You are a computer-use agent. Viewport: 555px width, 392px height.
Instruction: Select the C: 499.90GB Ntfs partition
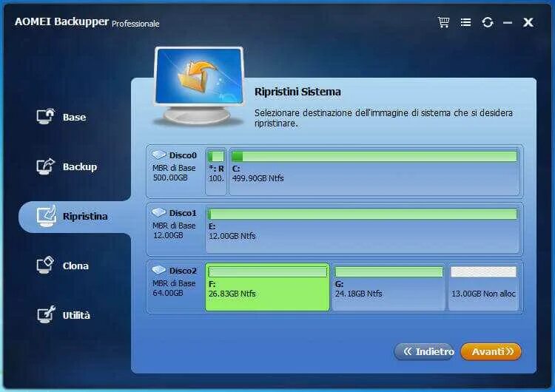tap(374, 172)
